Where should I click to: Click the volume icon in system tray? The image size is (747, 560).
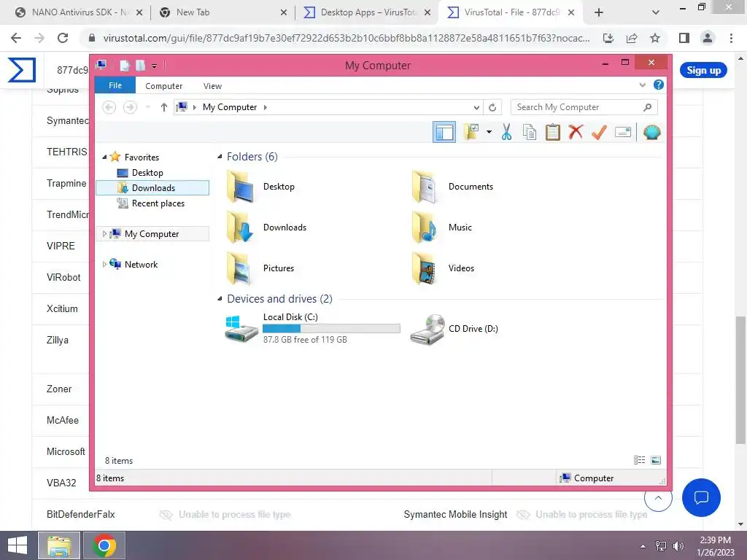(x=678, y=545)
